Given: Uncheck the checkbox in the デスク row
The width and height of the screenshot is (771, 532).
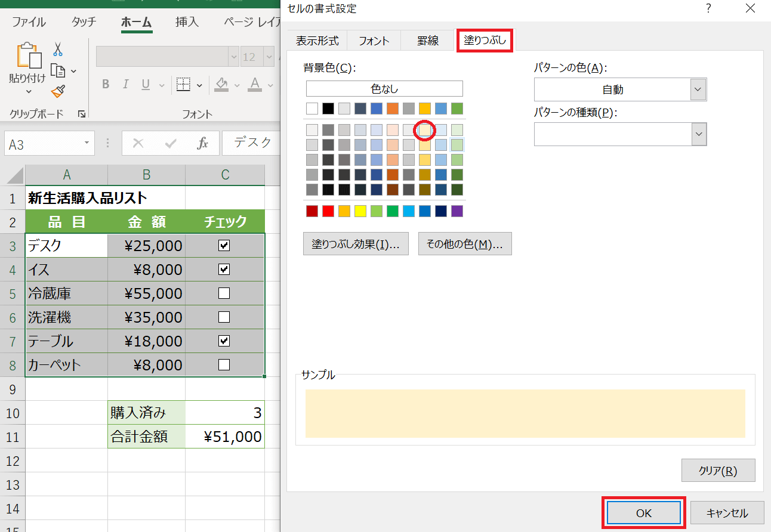Looking at the screenshot, I should pos(224,245).
